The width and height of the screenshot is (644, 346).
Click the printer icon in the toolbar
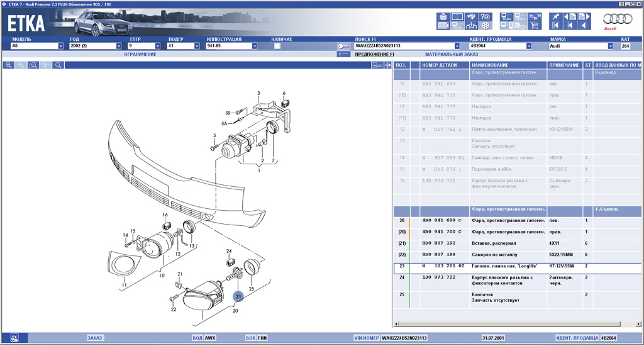point(443,17)
